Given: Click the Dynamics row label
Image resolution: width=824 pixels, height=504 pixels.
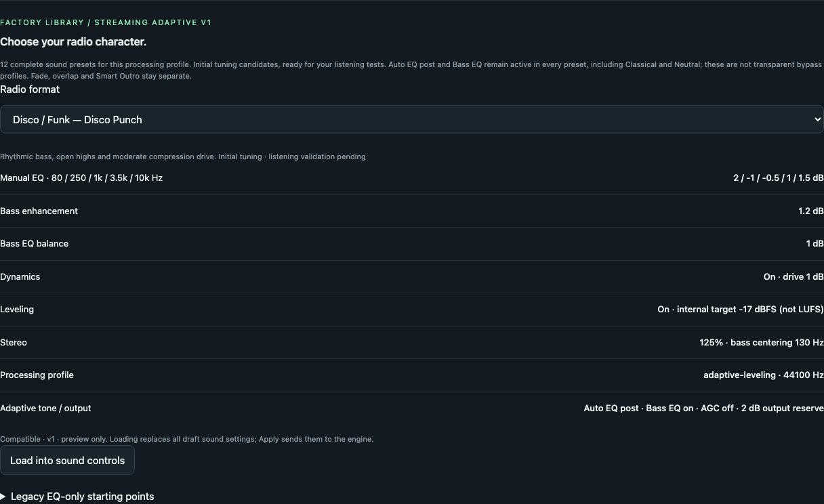Looking at the screenshot, I should pos(20,277).
